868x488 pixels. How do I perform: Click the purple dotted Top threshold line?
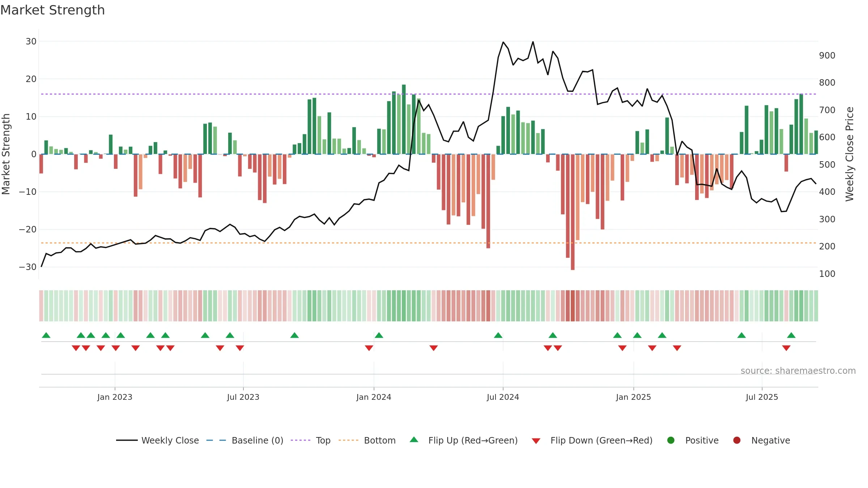point(429,94)
